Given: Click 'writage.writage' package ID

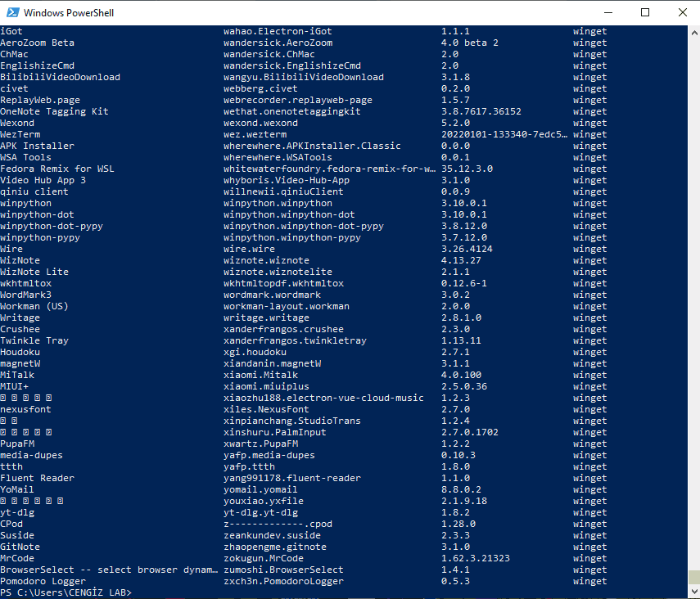Looking at the screenshot, I should click(267, 318).
